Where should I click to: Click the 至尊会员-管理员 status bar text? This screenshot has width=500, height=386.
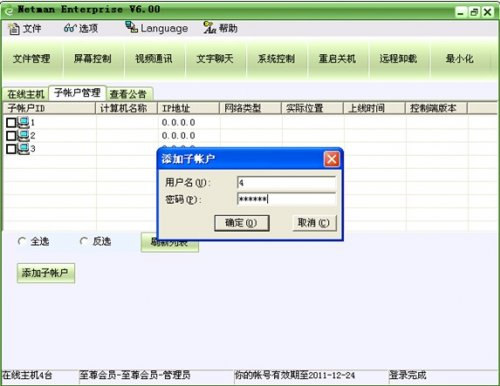coord(135,375)
